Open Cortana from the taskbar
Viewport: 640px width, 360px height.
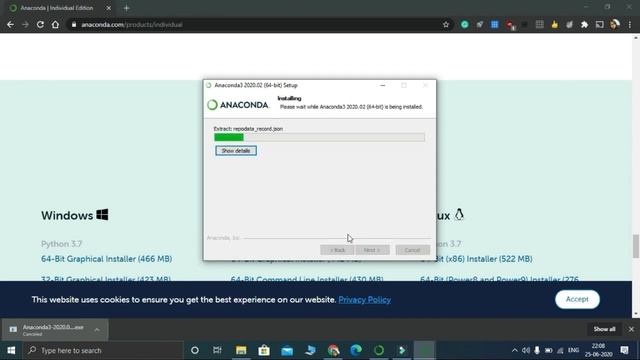pyautogui.click(x=195, y=350)
